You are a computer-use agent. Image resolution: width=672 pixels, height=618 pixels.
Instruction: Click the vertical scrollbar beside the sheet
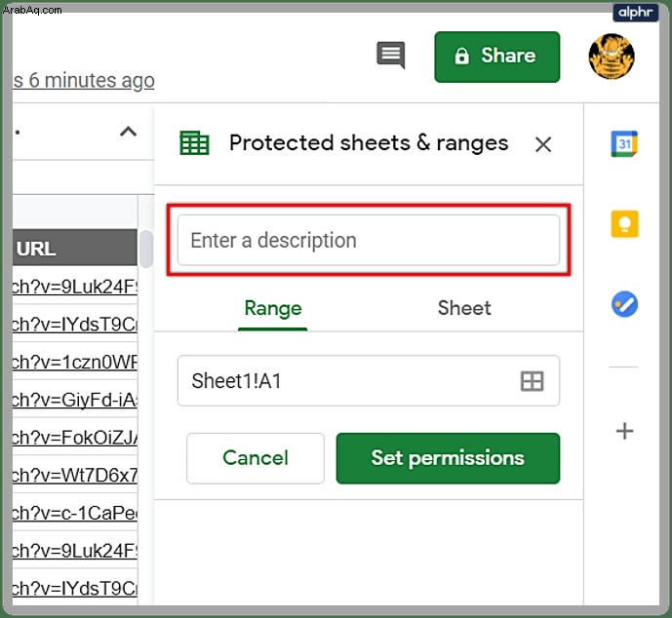pos(145,250)
